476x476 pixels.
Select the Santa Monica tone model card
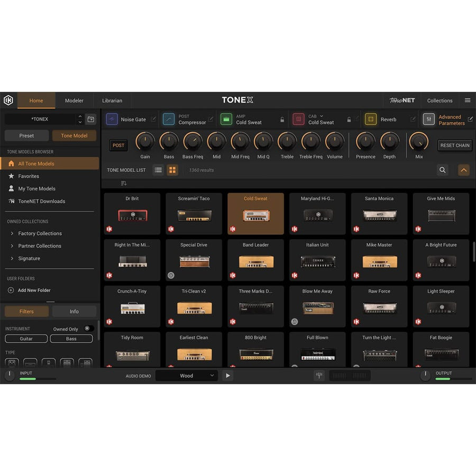(379, 214)
